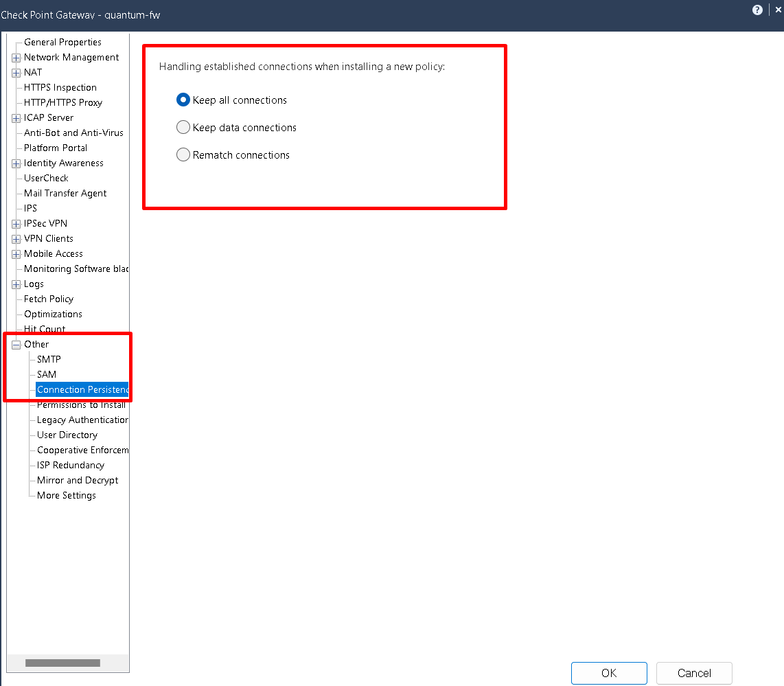Click ICAP Server label
Viewport: 784px width, 686px height.
(x=49, y=117)
